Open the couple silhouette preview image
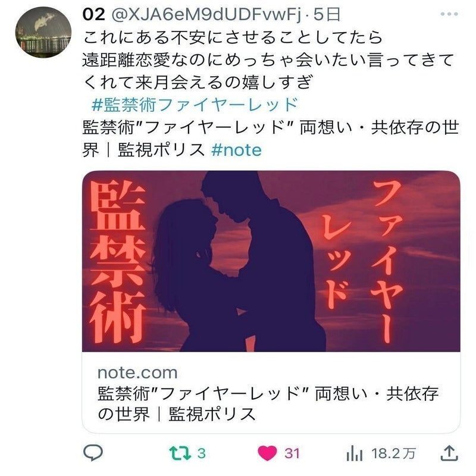476x476 pixels. click(x=271, y=261)
